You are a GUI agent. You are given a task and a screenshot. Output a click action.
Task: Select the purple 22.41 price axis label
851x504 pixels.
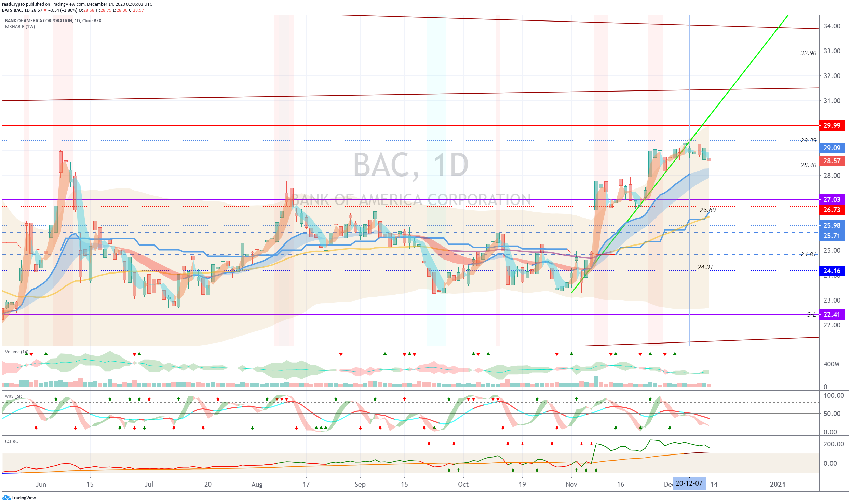click(832, 314)
